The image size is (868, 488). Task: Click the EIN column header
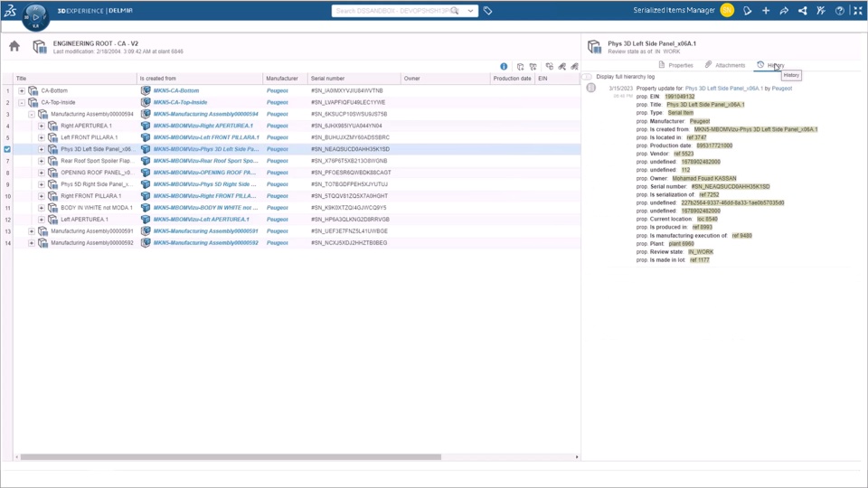click(558, 79)
